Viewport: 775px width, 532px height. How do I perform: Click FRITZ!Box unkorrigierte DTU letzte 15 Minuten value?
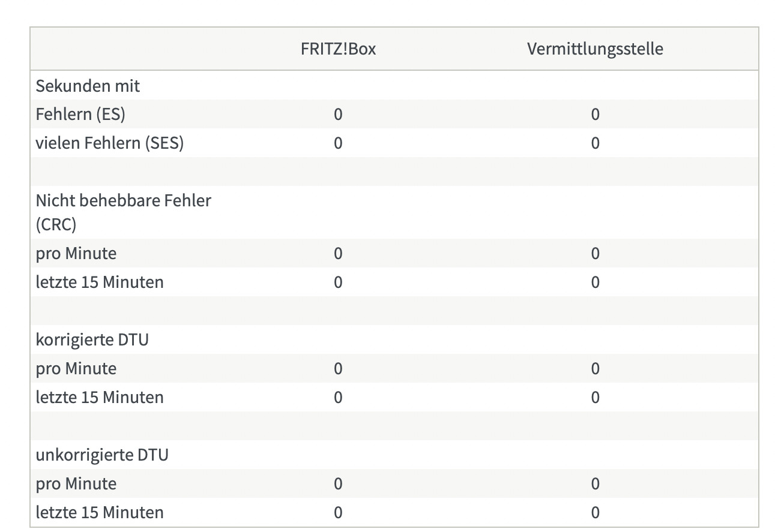point(338,512)
